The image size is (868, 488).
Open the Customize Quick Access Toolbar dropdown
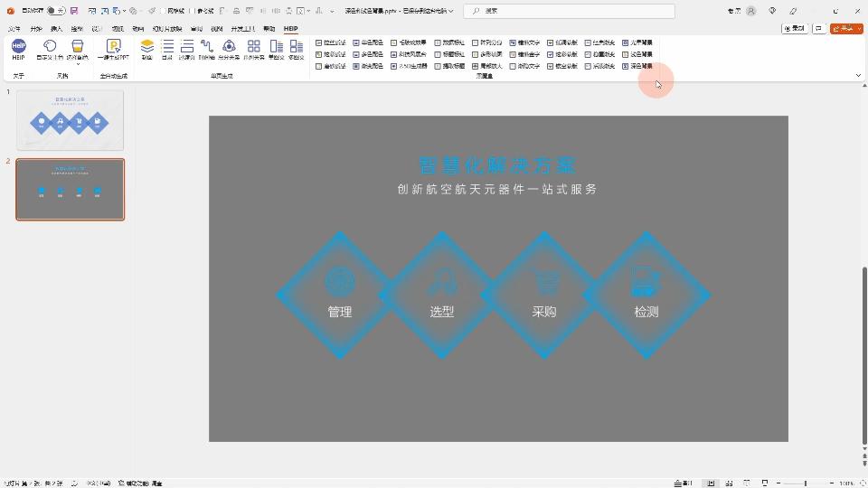[x=332, y=11]
